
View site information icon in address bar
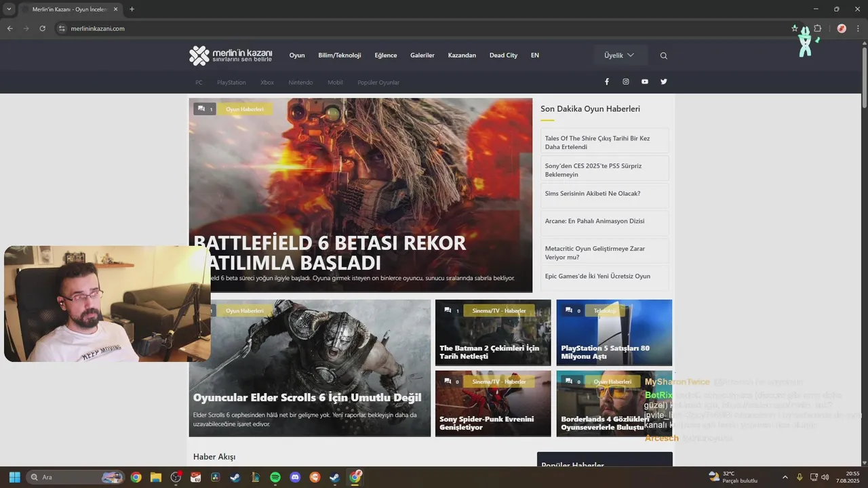pyautogui.click(x=62, y=28)
